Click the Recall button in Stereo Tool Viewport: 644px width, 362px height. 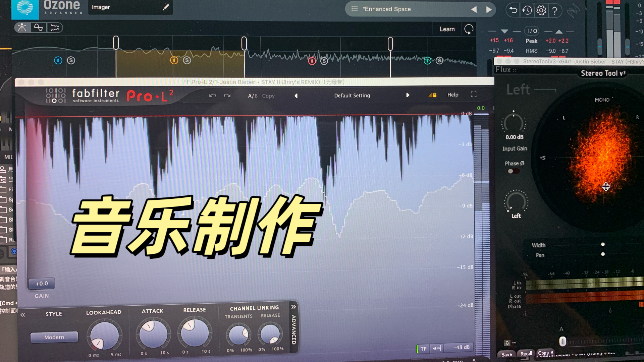tap(526, 353)
